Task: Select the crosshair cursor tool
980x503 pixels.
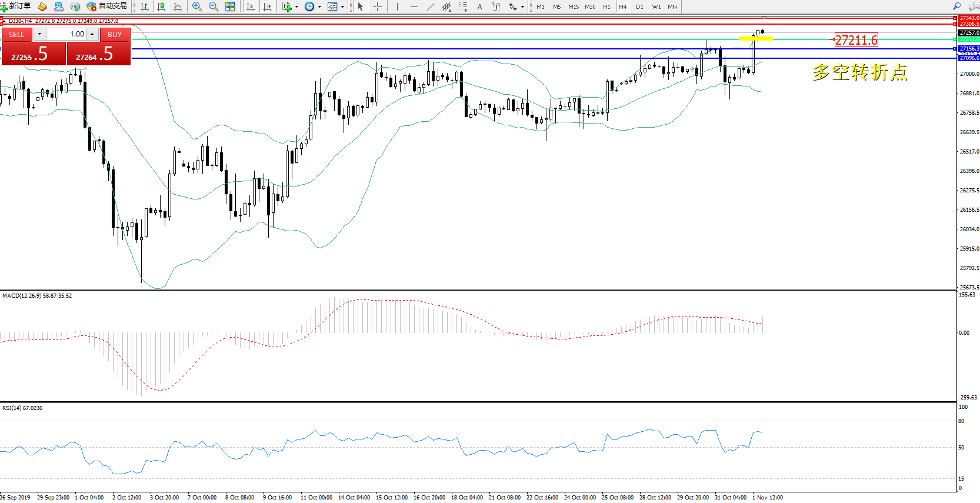Action: (377, 6)
